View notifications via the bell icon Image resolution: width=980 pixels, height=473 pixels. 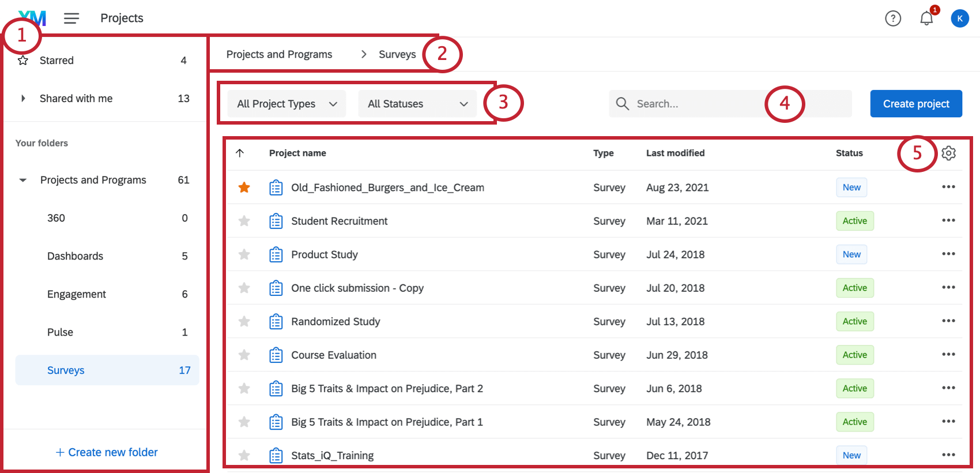tap(926, 18)
